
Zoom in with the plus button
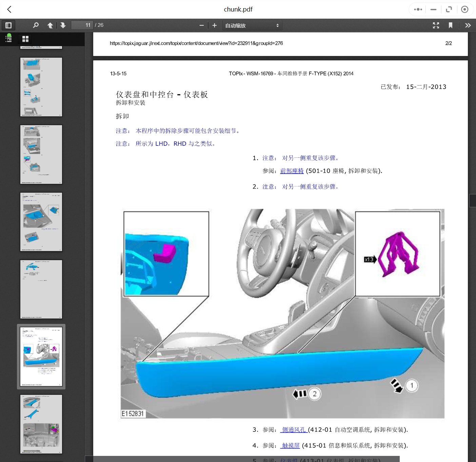(x=214, y=25)
